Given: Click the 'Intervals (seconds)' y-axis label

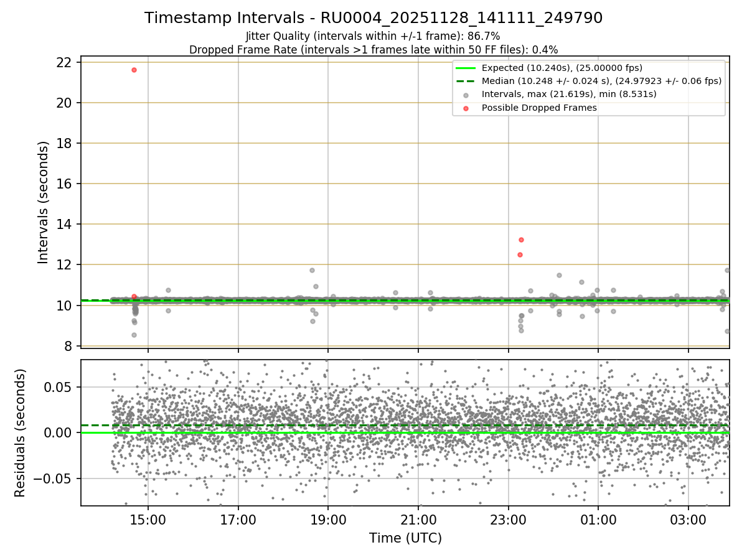Looking at the screenshot, I should [43, 202].
